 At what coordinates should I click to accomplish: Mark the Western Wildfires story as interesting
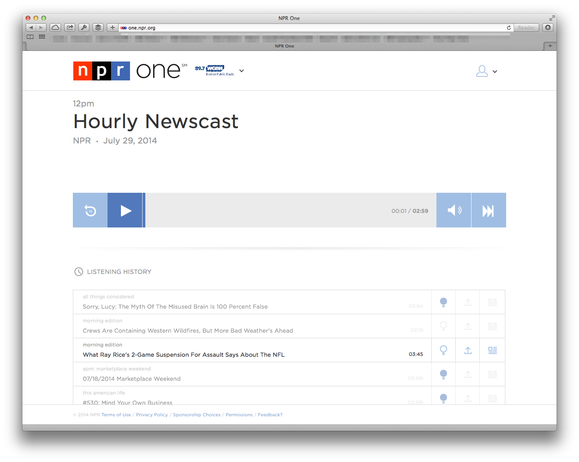(443, 326)
